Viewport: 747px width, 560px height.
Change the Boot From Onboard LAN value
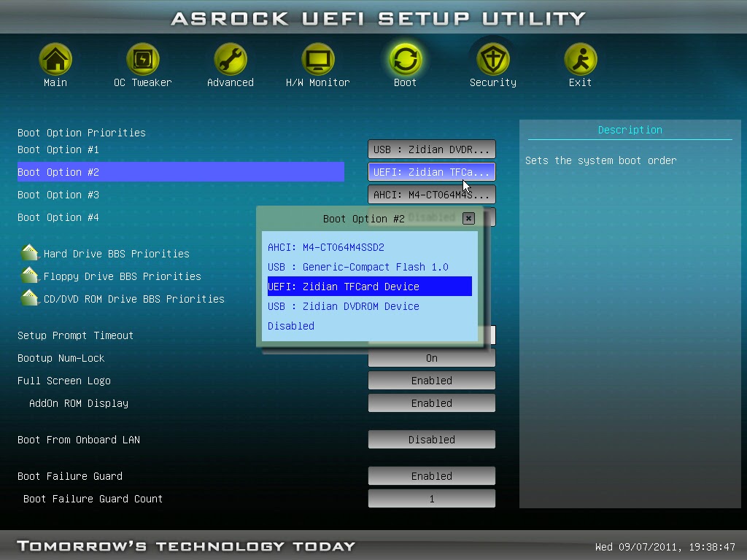coord(432,440)
